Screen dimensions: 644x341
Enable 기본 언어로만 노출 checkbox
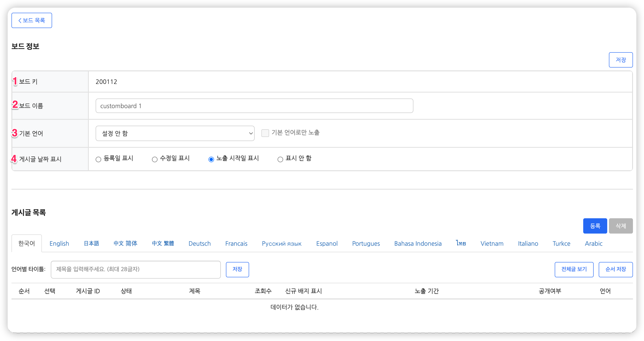(x=265, y=133)
